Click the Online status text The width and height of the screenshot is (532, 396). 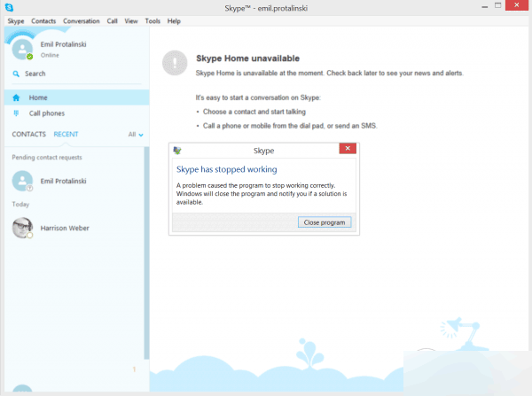point(50,55)
